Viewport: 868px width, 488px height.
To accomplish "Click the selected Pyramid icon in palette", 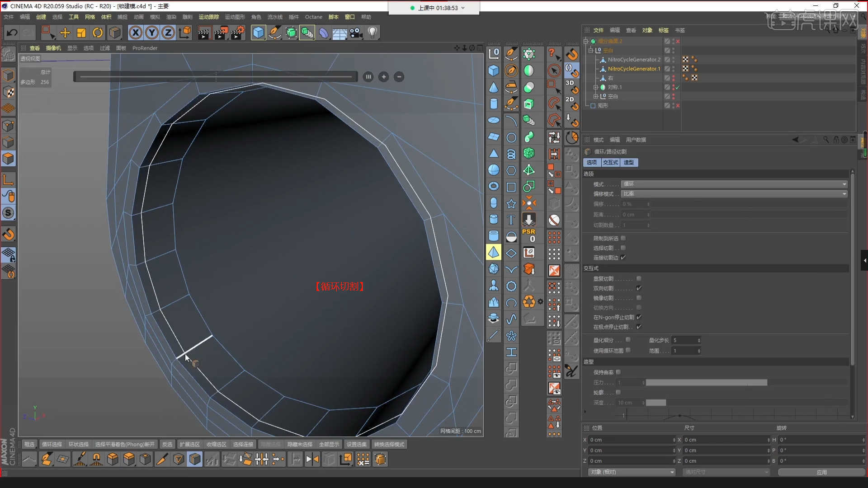I will point(494,252).
